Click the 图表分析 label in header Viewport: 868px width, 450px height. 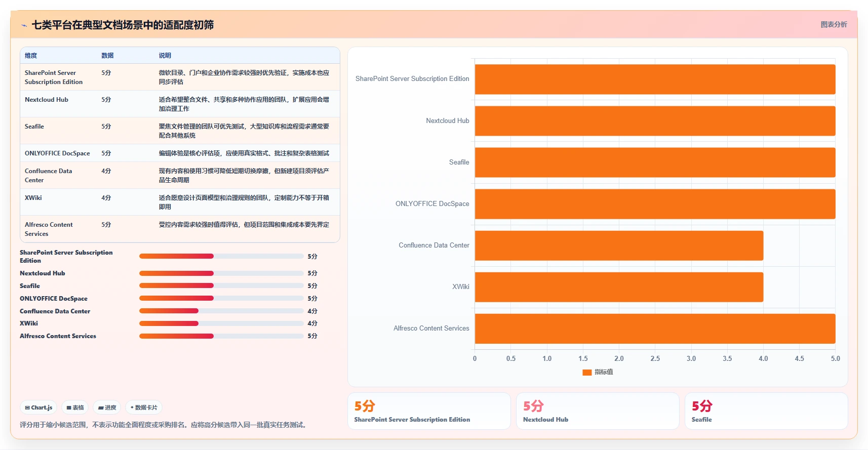tap(834, 24)
